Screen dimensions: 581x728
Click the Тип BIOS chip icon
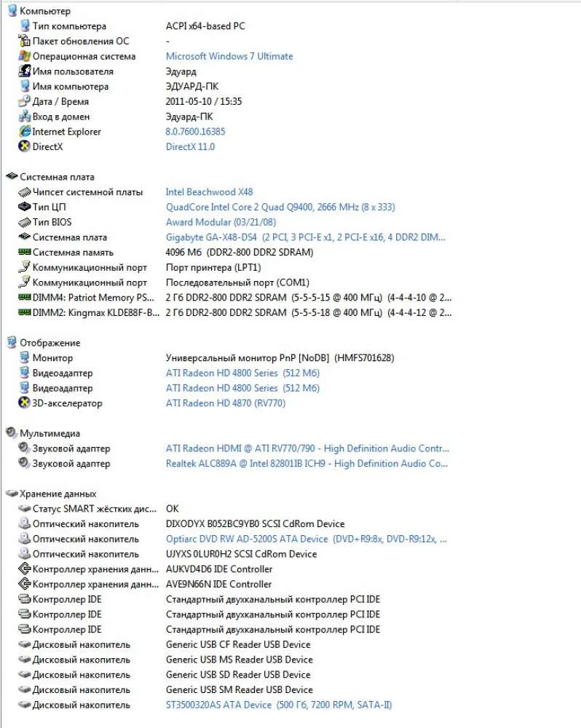tap(25, 222)
